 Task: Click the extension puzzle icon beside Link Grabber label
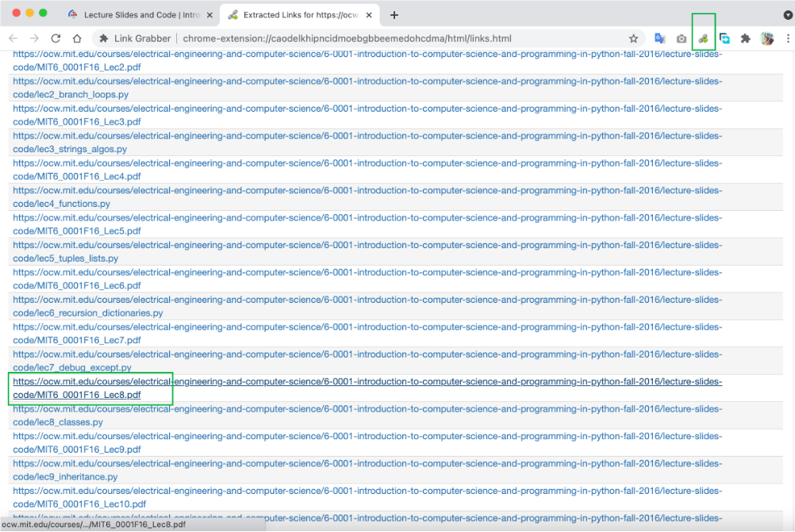[104, 39]
